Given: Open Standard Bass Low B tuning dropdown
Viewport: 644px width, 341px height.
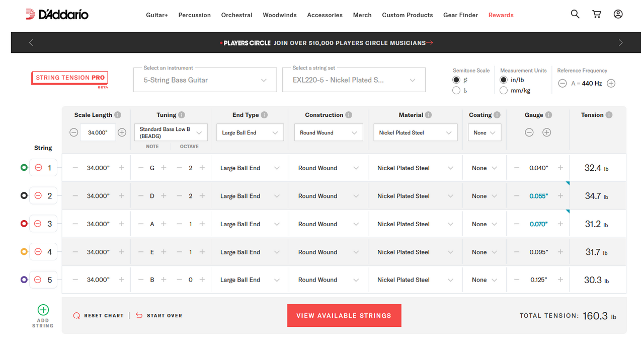Looking at the screenshot, I should point(171,132).
